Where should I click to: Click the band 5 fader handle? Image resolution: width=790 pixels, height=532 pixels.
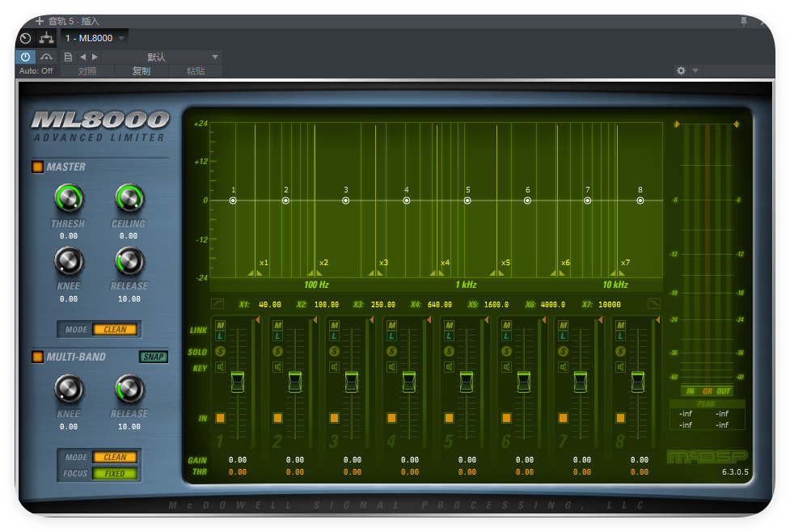click(x=466, y=382)
